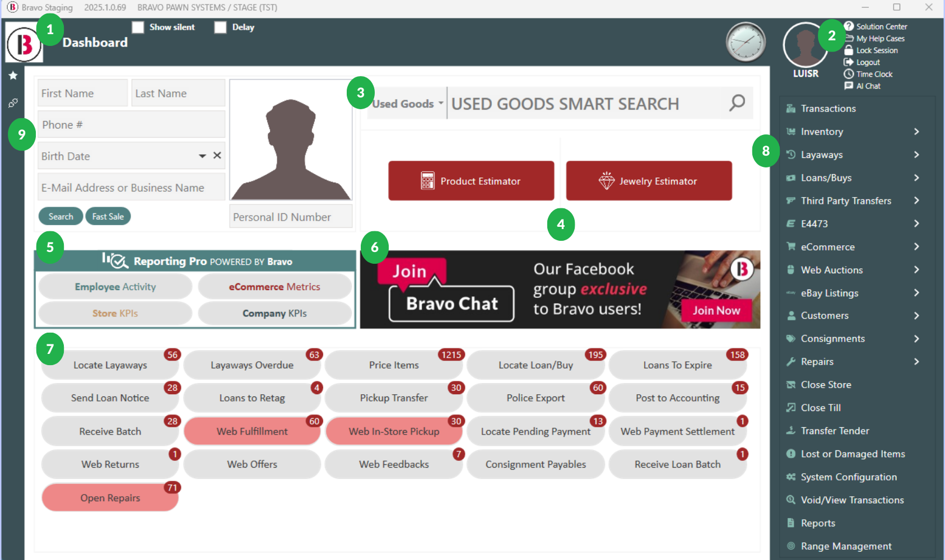
Task: Click the search magnifier in Smart Search
Action: point(737,102)
